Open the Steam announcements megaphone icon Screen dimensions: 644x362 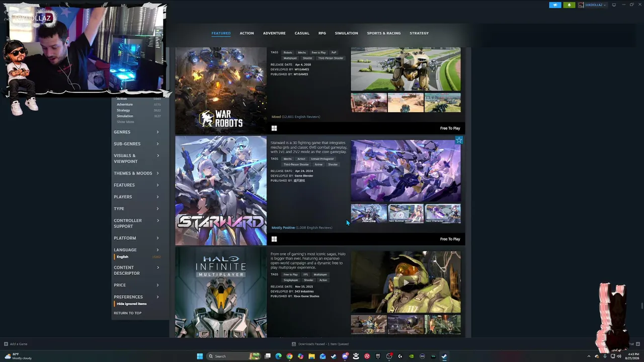555,5
